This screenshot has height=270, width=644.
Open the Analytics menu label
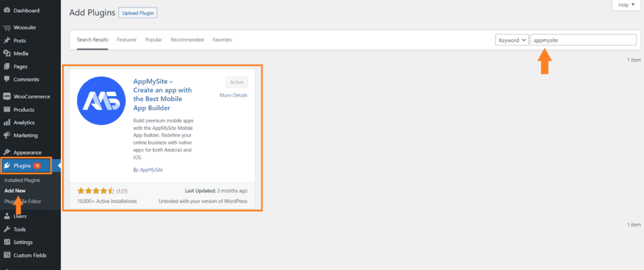tap(24, 122)
